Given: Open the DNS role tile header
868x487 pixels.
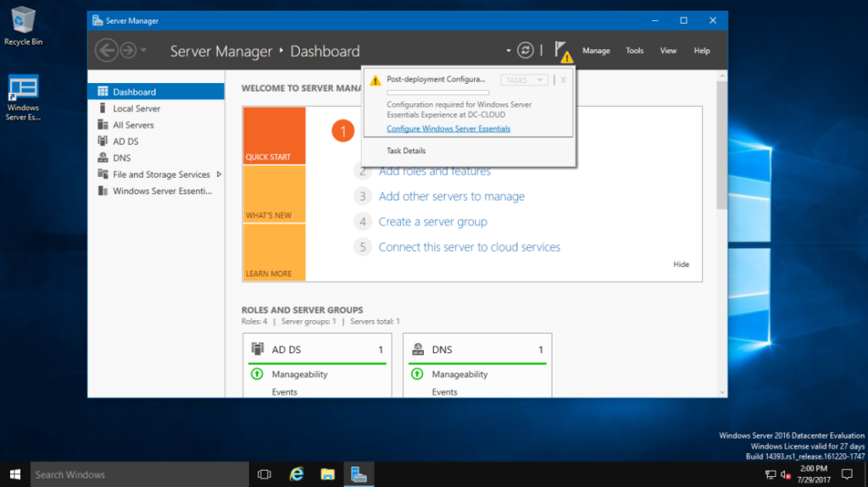Looking at the screenshot, I should (477, 349).
